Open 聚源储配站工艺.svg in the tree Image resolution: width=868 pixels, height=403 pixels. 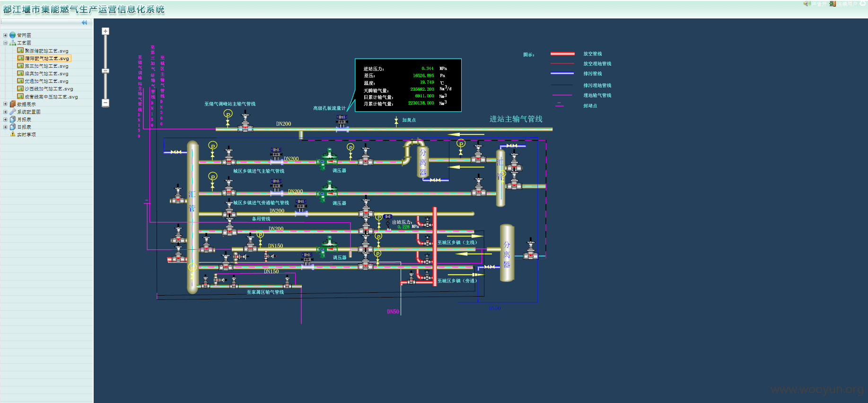pos(46,51)
